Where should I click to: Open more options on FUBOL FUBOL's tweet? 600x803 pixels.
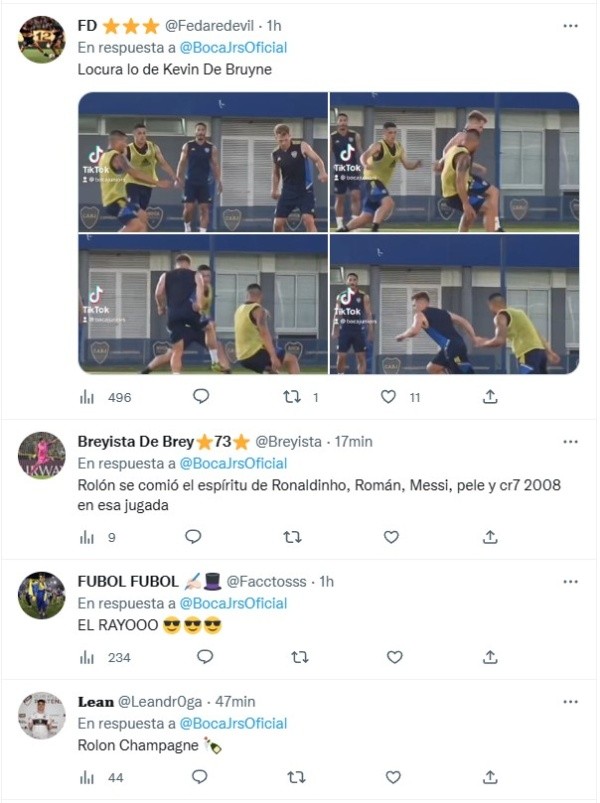pyautogui.click(x=570, y=581)
